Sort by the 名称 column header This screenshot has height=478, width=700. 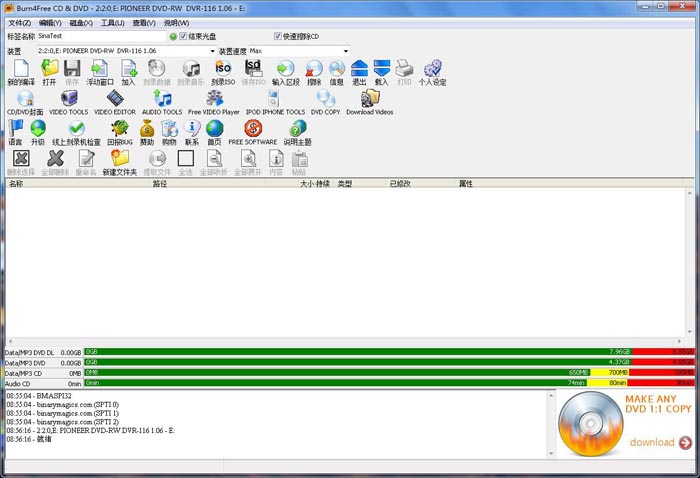(78, 183)
